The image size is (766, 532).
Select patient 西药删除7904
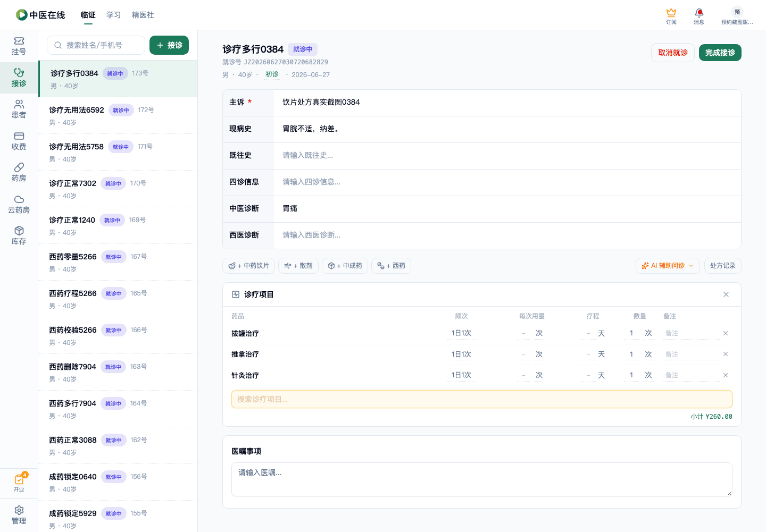click(x=118, y=372)
